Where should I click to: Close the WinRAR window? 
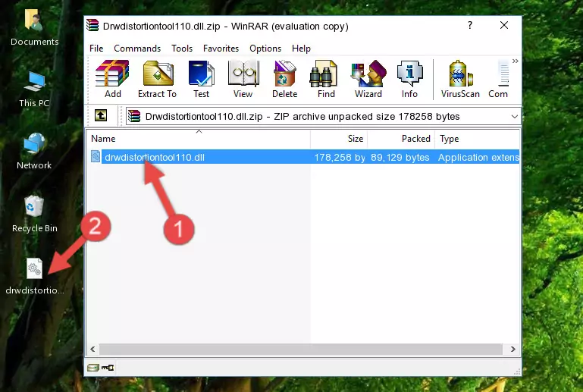tap(504, 25)
